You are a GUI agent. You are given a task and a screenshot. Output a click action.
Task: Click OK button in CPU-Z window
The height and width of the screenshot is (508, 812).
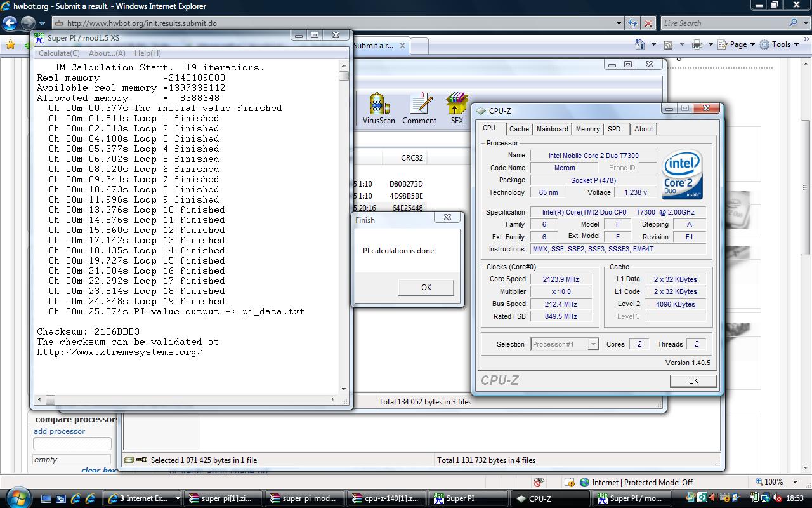(x=693, y=380)
